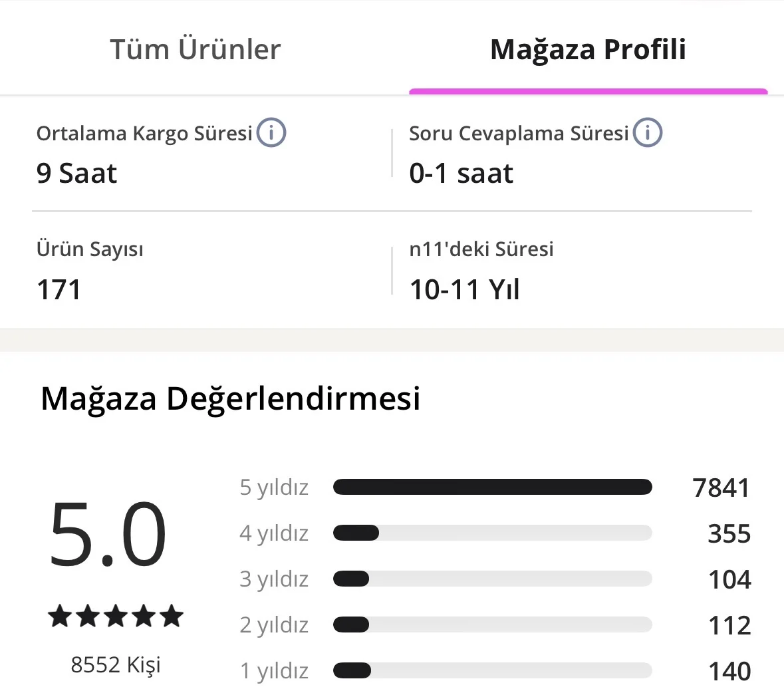Click the 5.0 overall store score
The image size is (784, 695).
[x=108, y=535]
